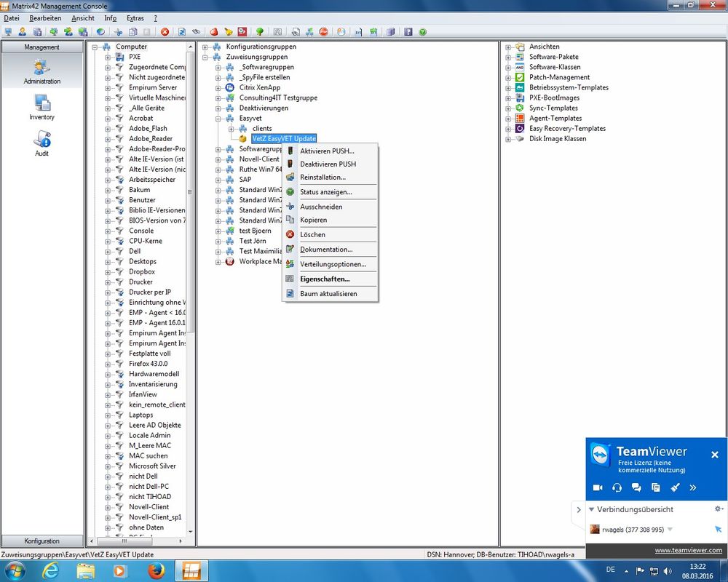This screenshot has width=728, height=582.
Task: Open TeamViewer settings gear dropdown
Action: (x=719, y=509)
